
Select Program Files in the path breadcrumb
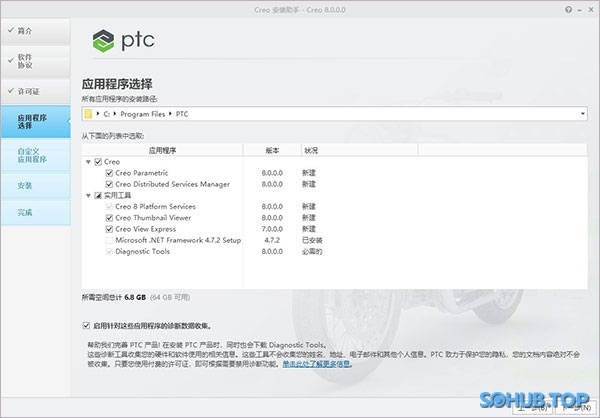click(x=142, y=114)
